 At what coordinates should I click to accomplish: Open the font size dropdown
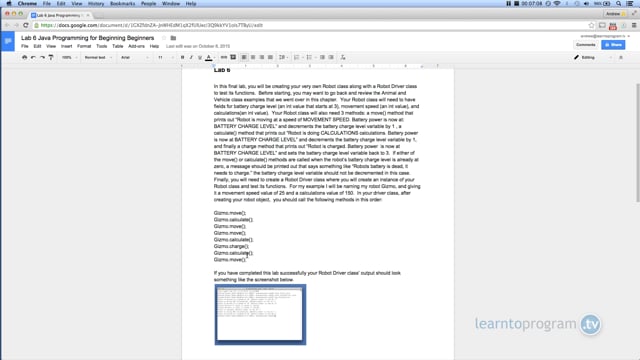tap(165, 58)
